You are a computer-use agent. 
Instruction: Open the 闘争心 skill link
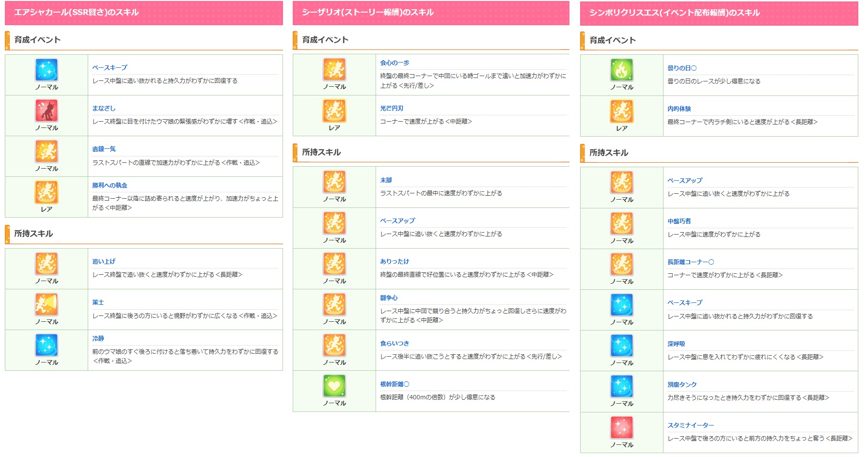tap(389, 298)
